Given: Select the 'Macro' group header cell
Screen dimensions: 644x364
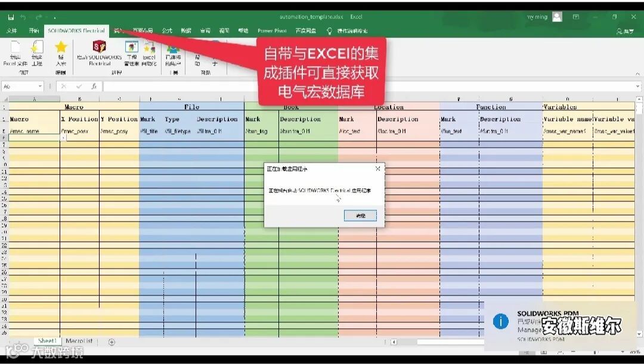Looking at the screenshot, I should coord(74,107).
